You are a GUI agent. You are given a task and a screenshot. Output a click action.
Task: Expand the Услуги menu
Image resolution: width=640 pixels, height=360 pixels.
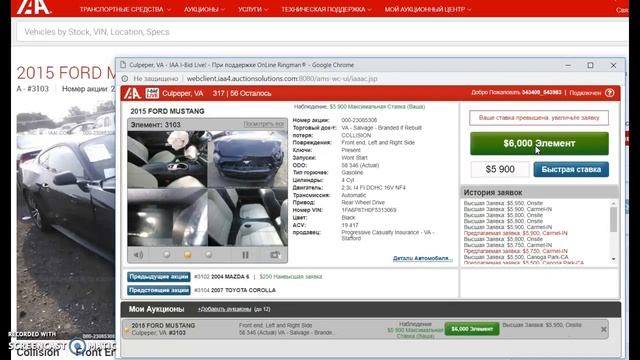[253, 9]
